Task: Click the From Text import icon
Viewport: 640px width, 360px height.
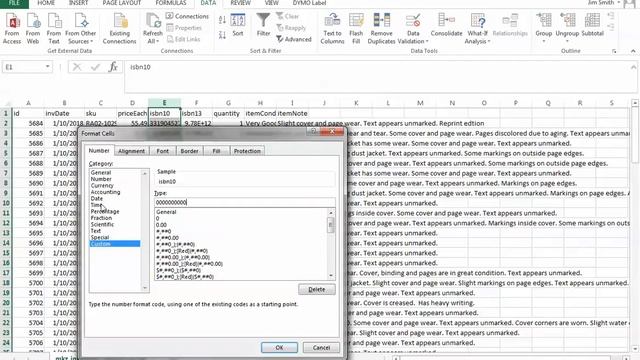Action: [54, 28]
